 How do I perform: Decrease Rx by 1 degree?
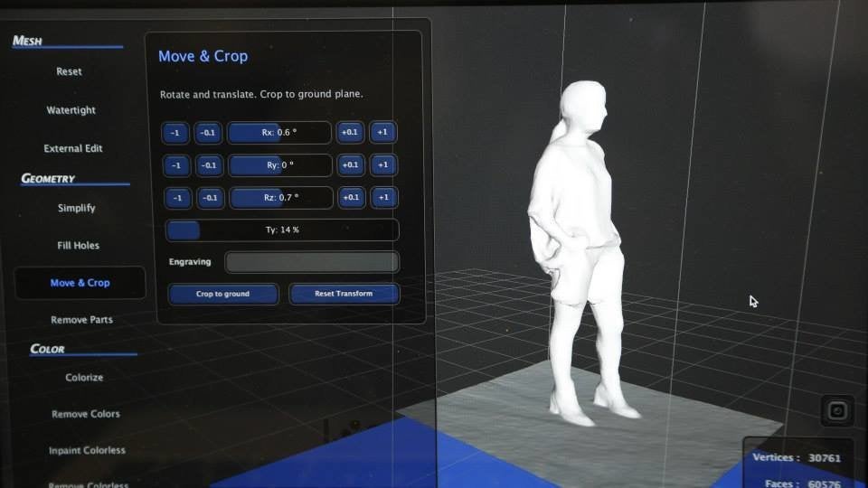[x=175, y=133]
